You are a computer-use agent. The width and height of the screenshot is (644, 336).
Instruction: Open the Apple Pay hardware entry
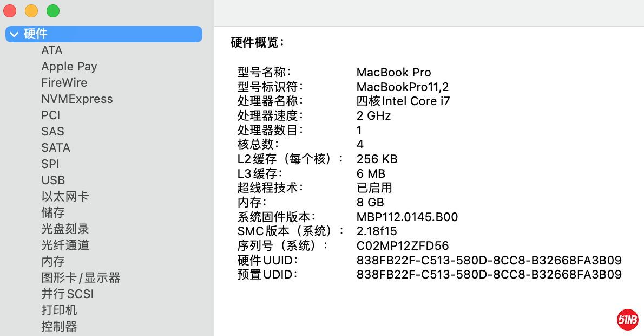pos(69,67)
